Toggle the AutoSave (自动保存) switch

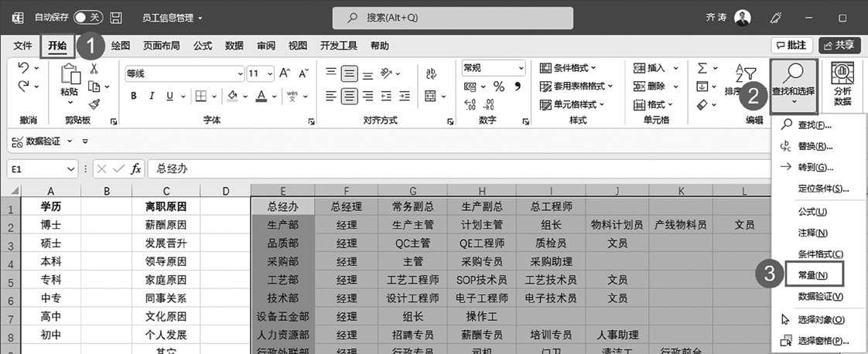87,17
